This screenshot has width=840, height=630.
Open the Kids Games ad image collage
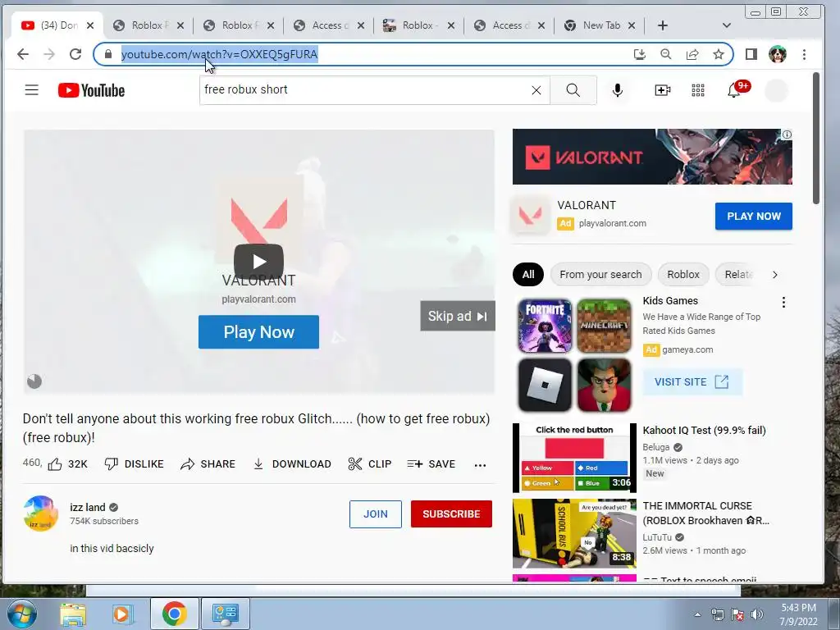574,355
